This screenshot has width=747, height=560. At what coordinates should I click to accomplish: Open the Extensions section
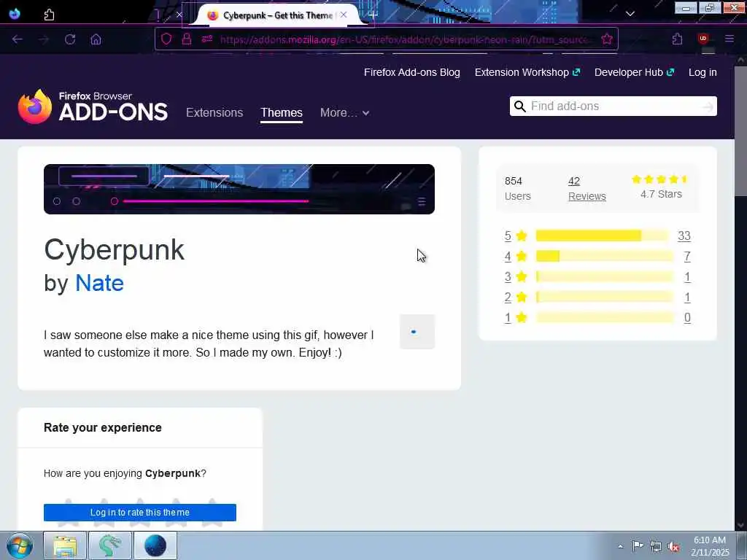(x=214, y=113)
